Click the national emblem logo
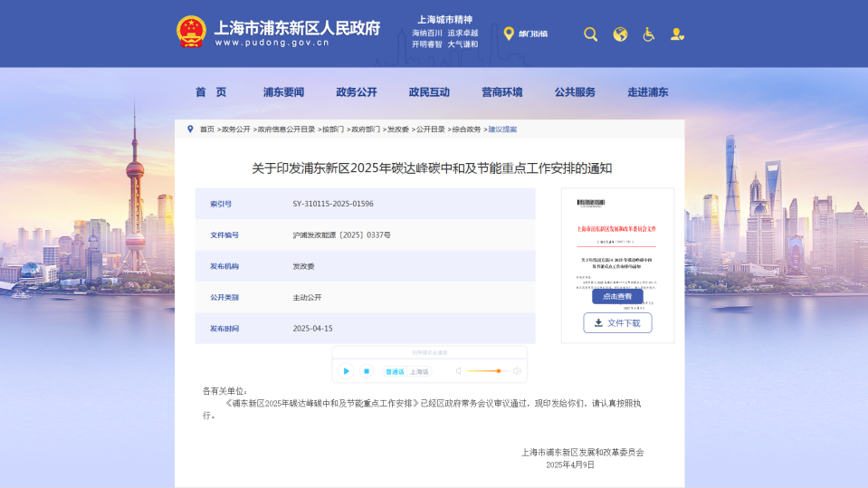Screen dimensions: 868x488 (191, 32)
